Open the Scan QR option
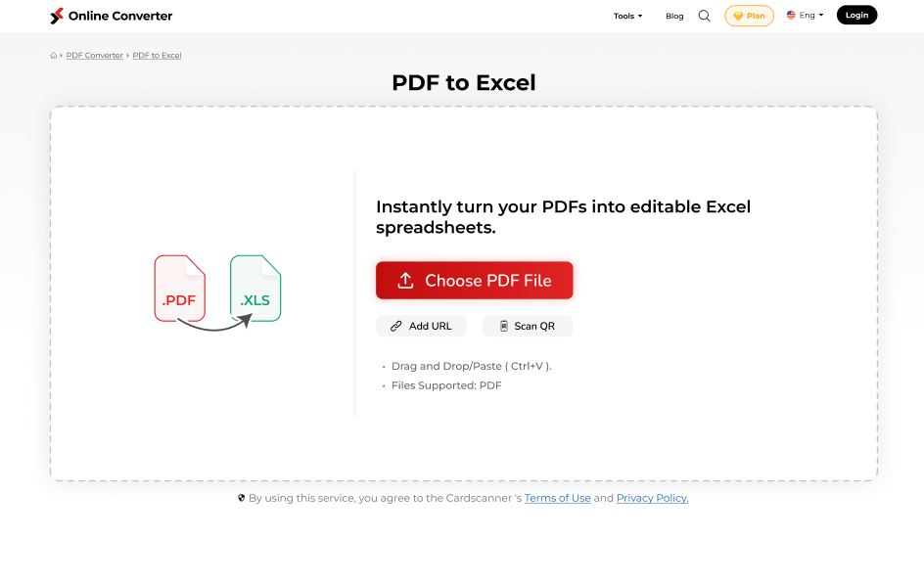 [527, 326]
